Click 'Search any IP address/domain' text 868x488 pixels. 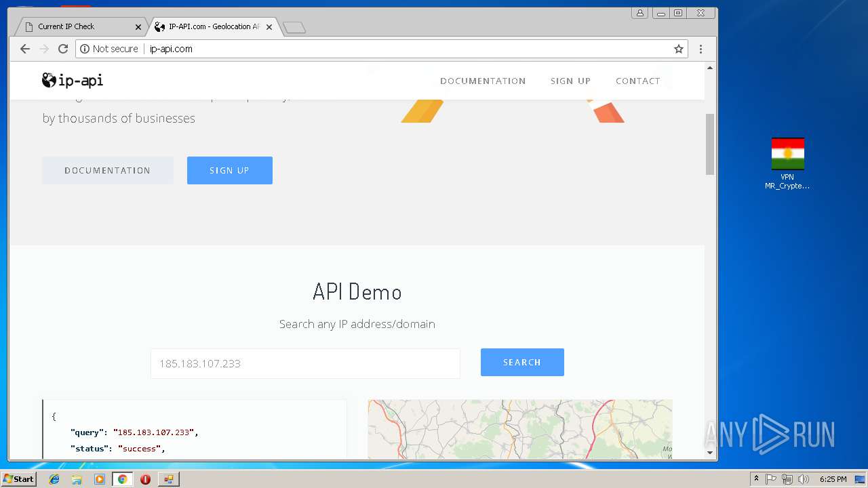(x=357, y=324)
